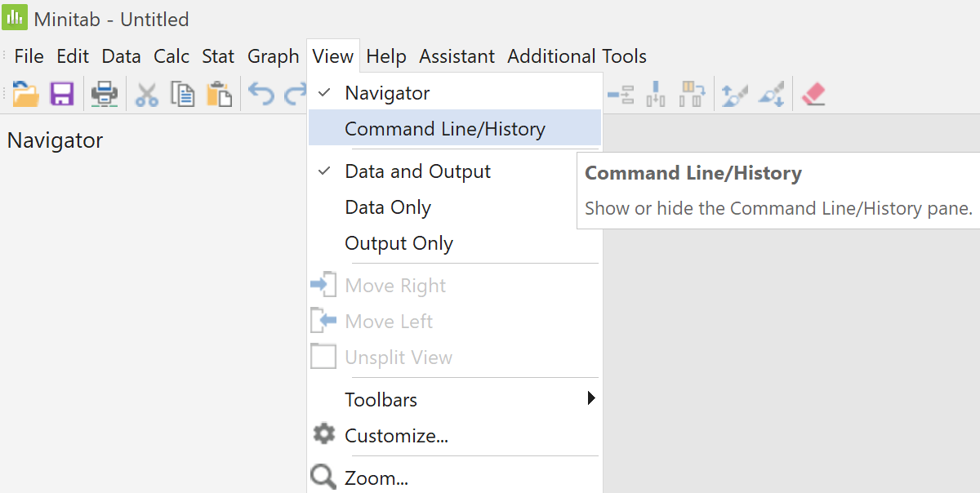Open the Stat menu
980x493 pixels.
tap(218, 56)
